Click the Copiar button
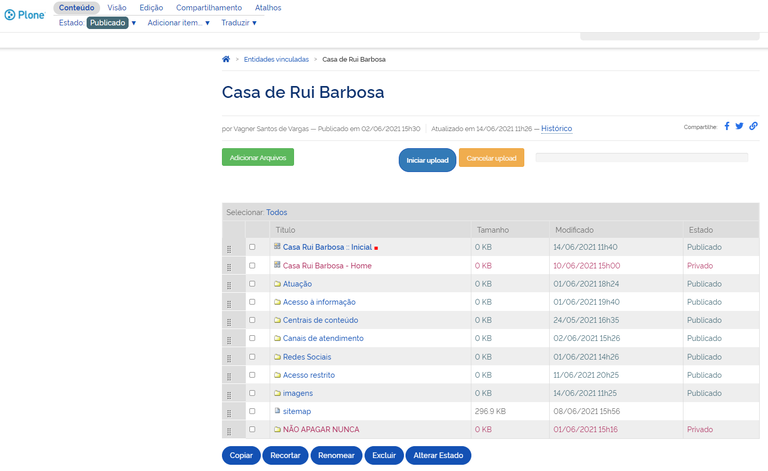Image resolution: width=768 pixels, height=471 pixels. 241,455
